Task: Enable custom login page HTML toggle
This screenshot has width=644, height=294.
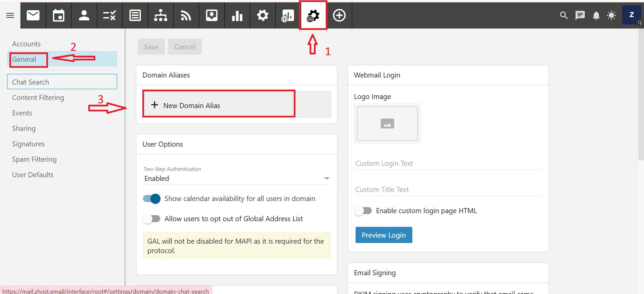Action: (x=363, y=211)
